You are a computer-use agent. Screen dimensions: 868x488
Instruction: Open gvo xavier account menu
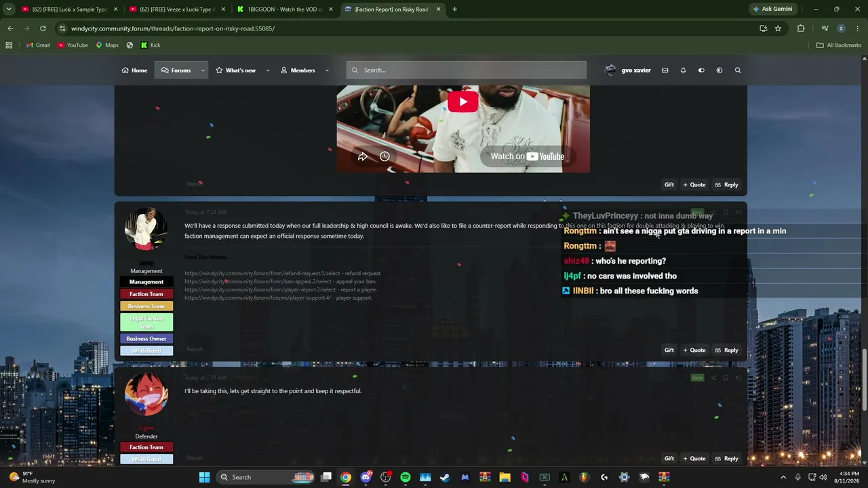pyautogui.click(x=628, y=70)
